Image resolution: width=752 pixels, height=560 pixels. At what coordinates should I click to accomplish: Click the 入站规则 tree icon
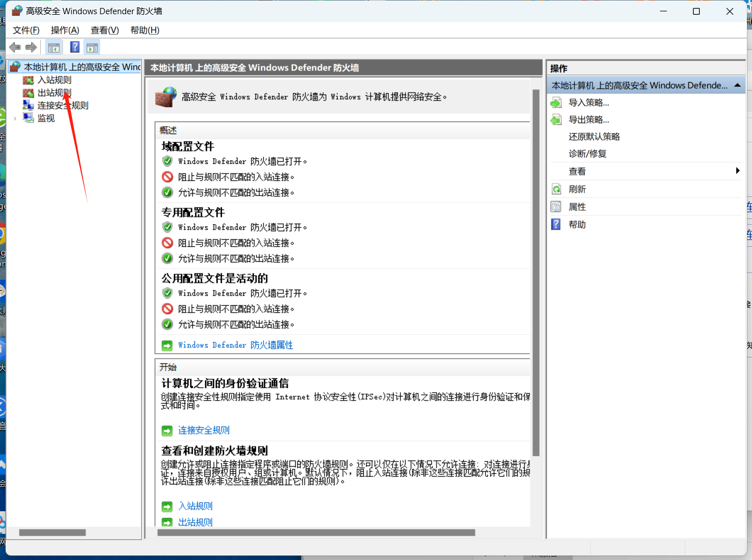(28, 80)
